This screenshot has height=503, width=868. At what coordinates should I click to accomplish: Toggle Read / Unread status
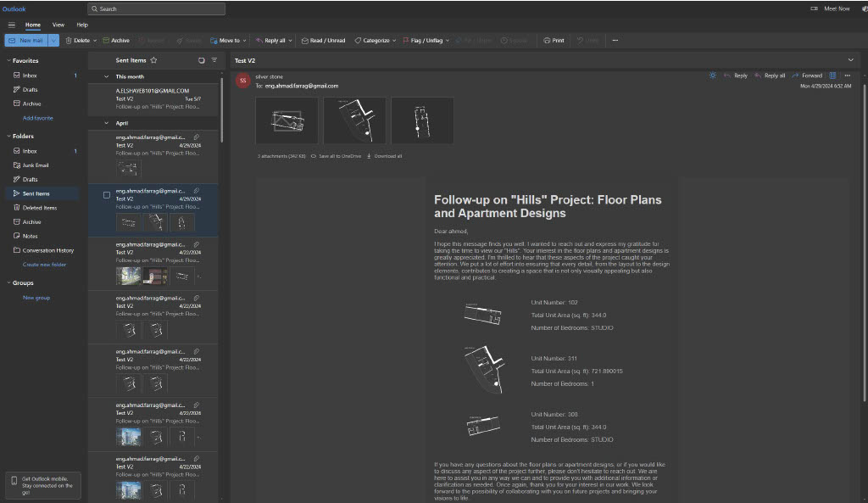(x=323, y=41)
